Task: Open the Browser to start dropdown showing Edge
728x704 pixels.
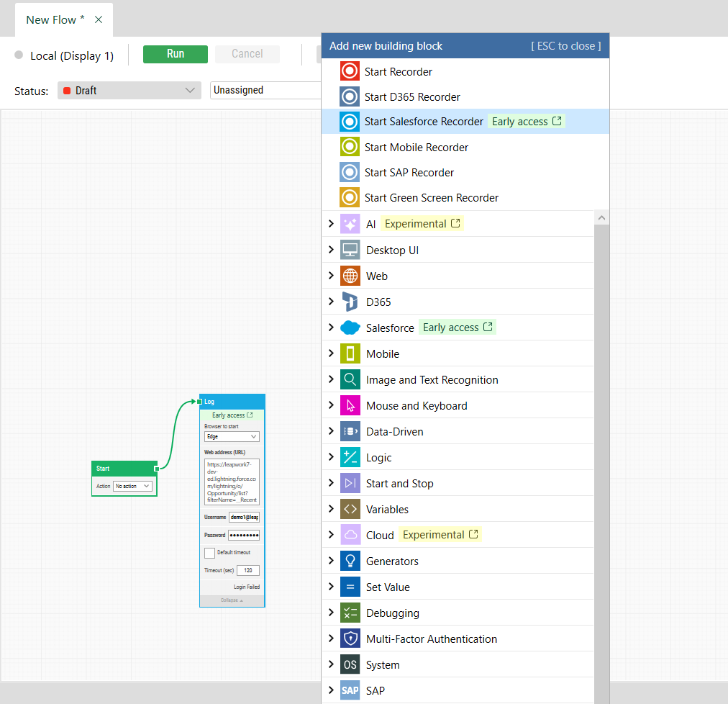Action: point(232,436)
